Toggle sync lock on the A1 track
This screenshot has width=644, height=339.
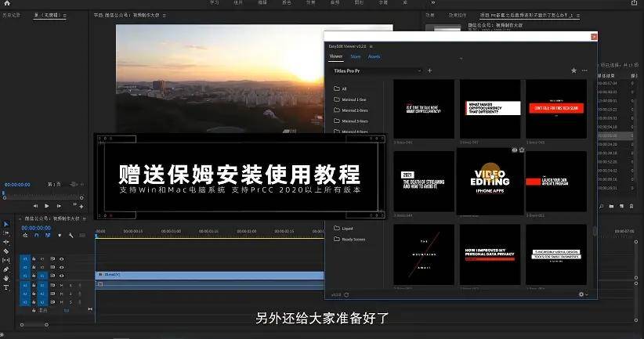click(52, 285)
